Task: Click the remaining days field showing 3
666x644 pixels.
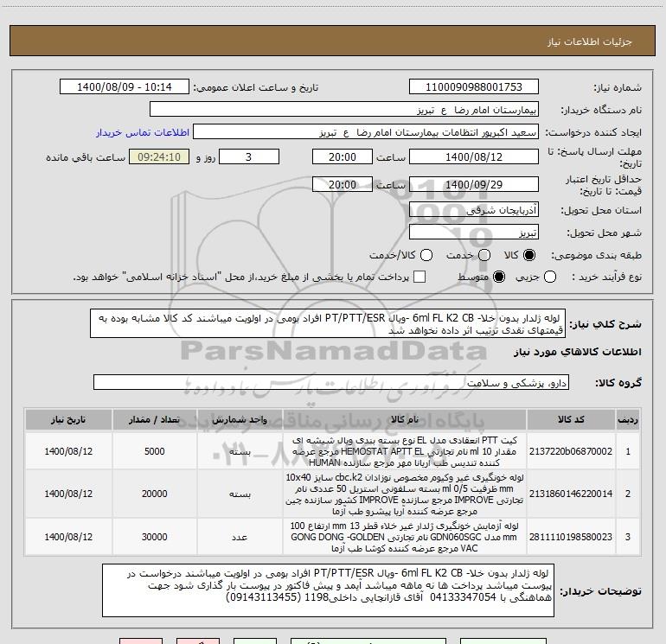Action: click(x=249, y=156)
